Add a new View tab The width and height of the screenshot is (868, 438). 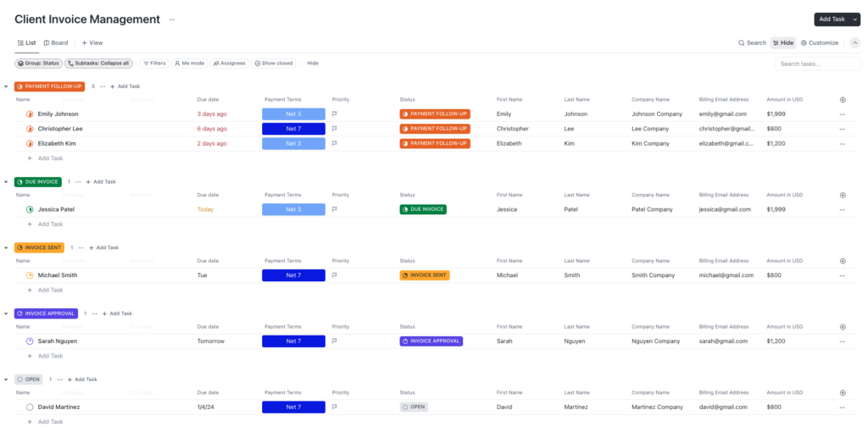[92, 42]
